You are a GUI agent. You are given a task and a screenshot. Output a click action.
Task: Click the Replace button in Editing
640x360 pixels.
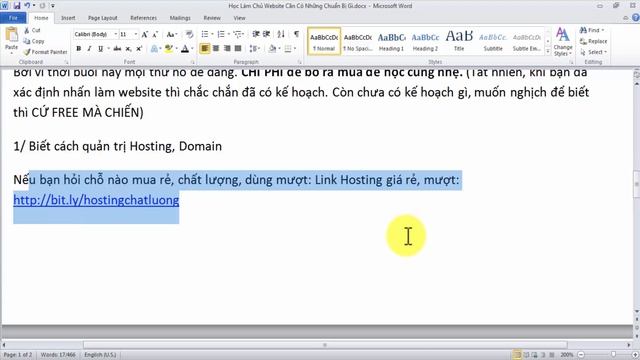click(593, 41)
